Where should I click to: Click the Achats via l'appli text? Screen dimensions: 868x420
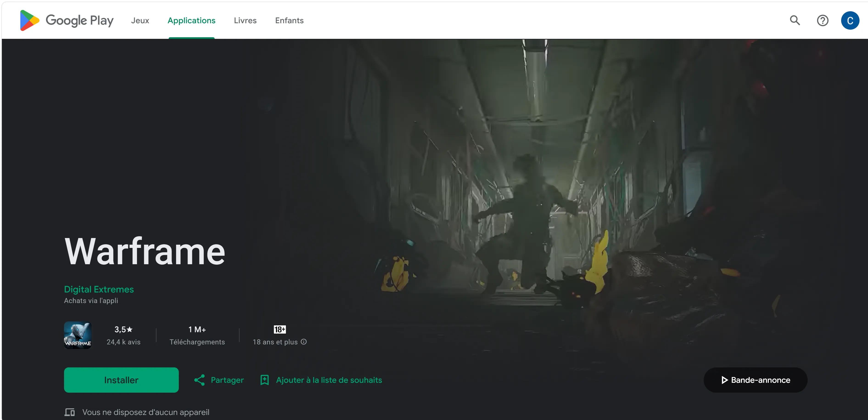[91, 301]
